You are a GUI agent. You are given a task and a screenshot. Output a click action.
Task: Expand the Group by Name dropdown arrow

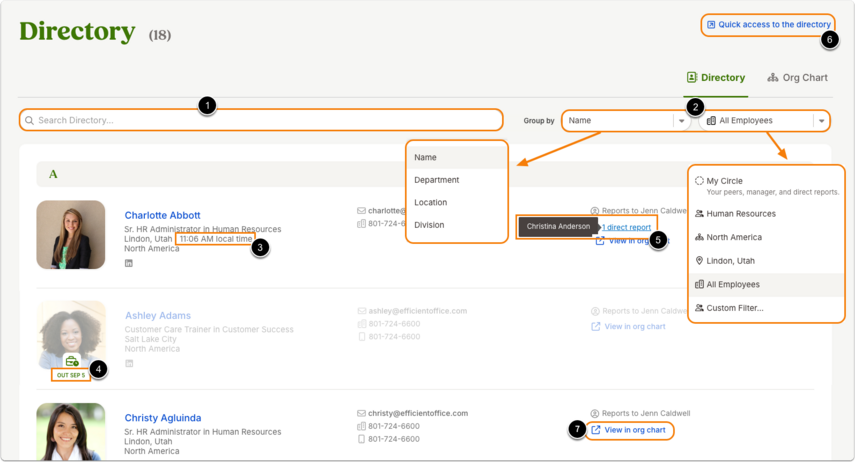[681, 121]
